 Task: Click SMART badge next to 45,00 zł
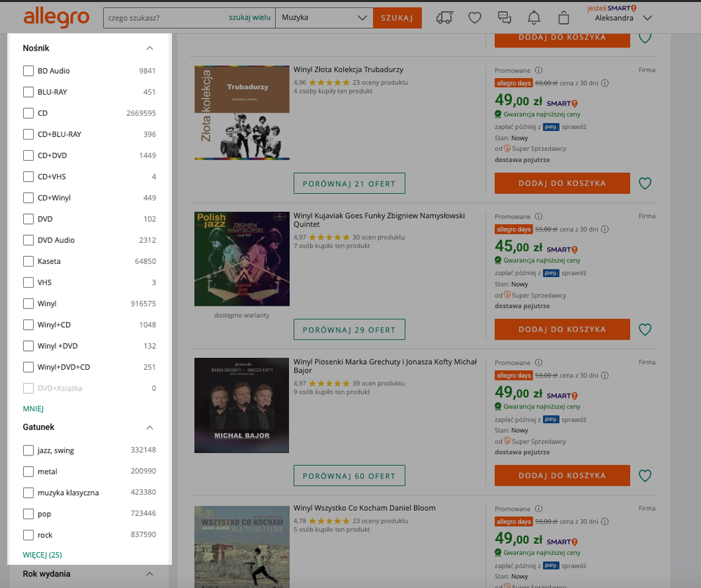562,250
